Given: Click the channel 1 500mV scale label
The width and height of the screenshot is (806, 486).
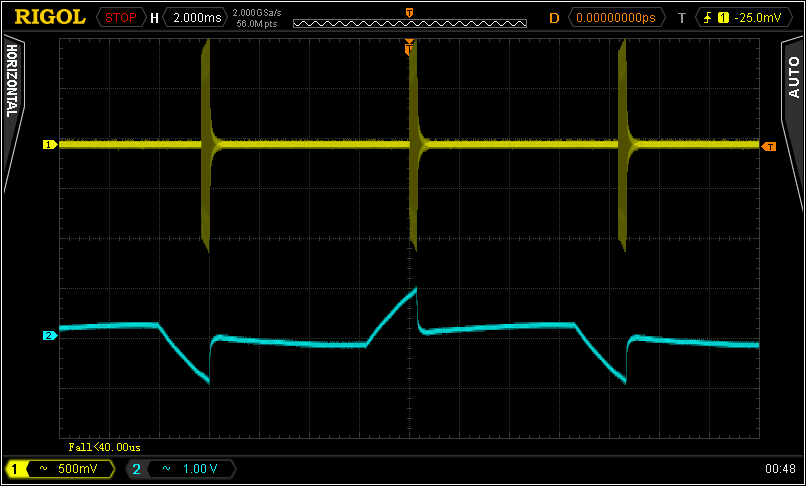Looking at the screenshot, I should tap(76, 468).
